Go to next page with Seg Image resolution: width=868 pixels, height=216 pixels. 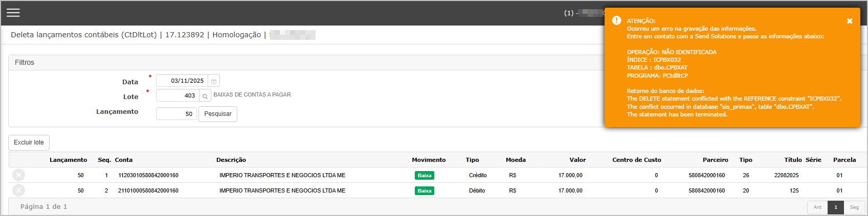854,207
